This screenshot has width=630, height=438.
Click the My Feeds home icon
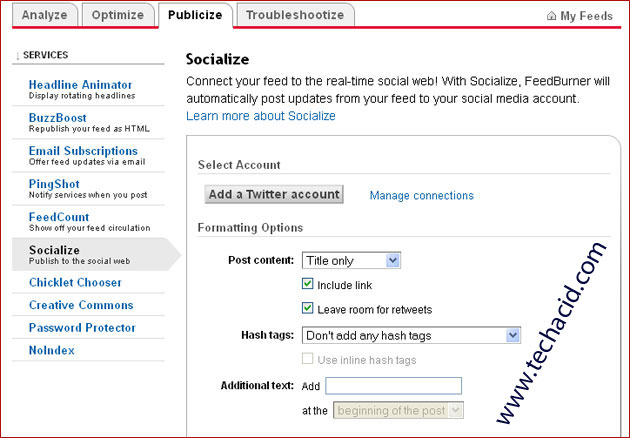click(x=552, y=16)
